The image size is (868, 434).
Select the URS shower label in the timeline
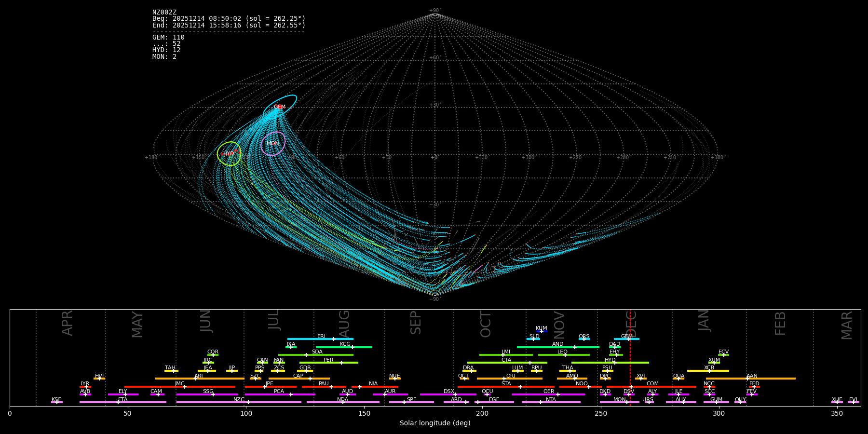[x=648, y=399]
